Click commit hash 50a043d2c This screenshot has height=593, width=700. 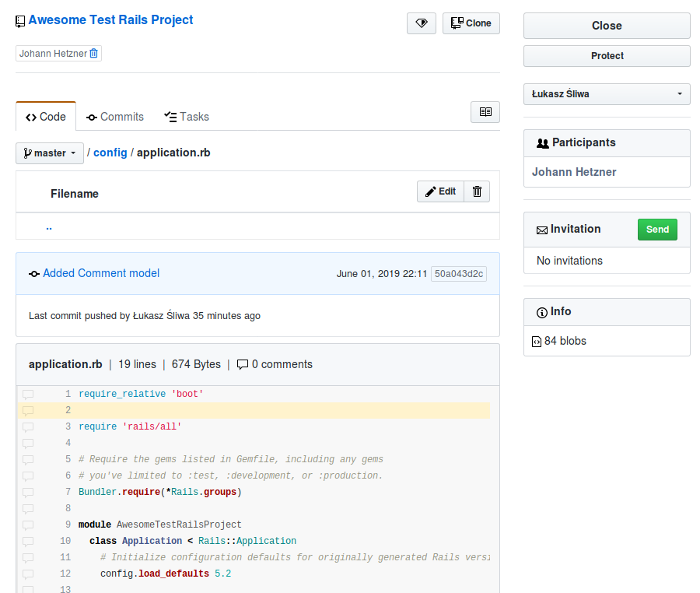(459, 274)
